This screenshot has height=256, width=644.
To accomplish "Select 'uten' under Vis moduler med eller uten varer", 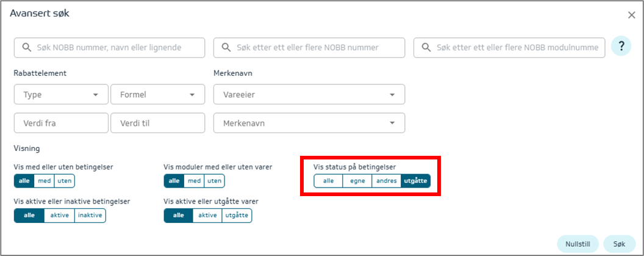I will click(x=214, y=181).
